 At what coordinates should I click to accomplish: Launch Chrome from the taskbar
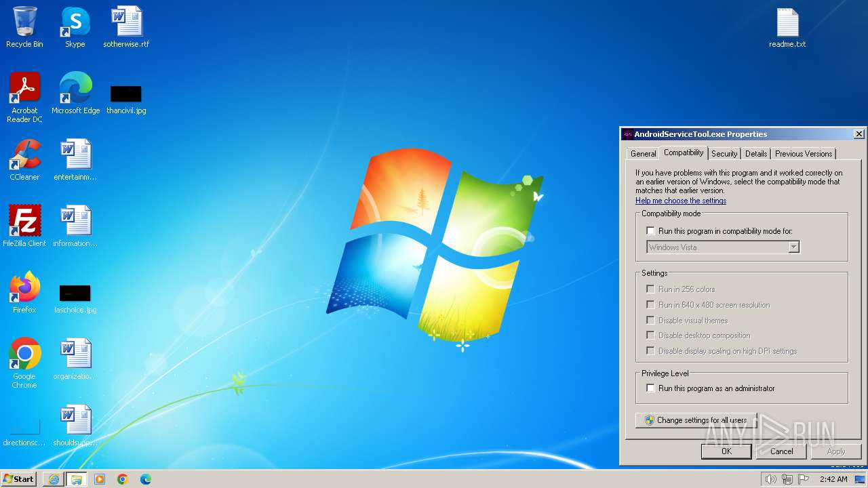coord(123,479)
